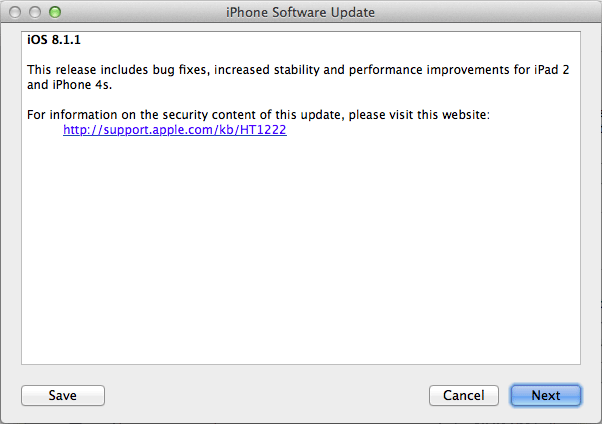This screenshot has width=602, height=424.
Task: Click the empty white area of release notes
Action: click(301, 250)
